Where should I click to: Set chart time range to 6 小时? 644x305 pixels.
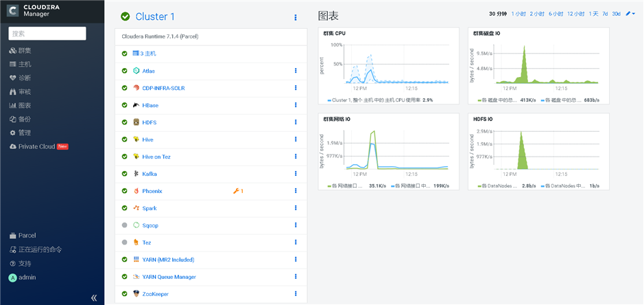click(556, 14)
